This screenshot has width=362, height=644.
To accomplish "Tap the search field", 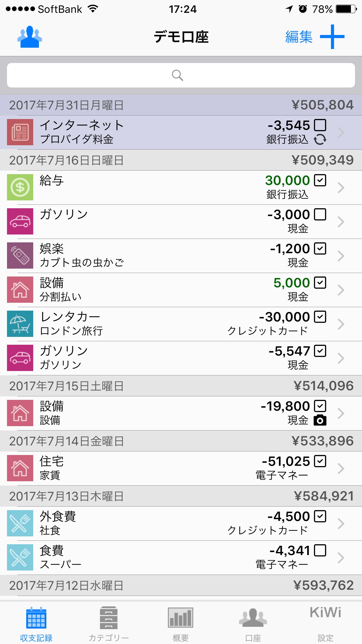I will (x=181, y=75).
